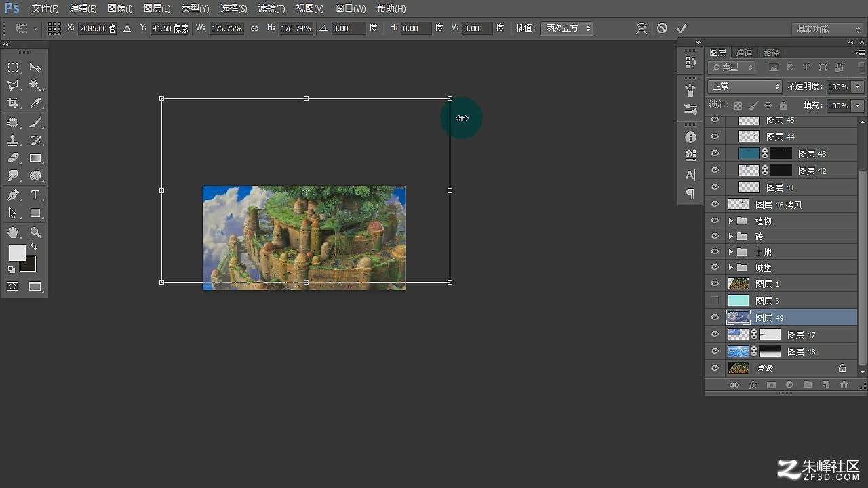Expand the 城堡 layer group
Viewport: 868px width, 488px height.
click(x=730, y=268)
